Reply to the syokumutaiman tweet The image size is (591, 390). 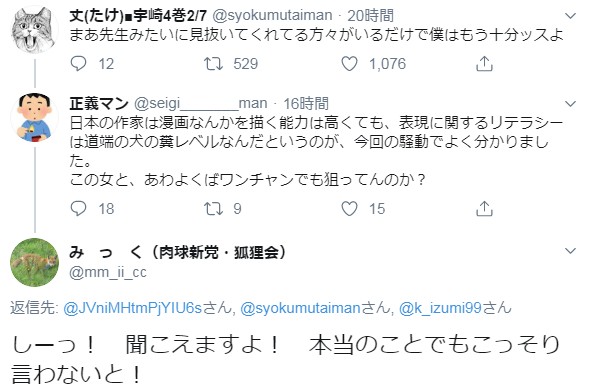78,63
